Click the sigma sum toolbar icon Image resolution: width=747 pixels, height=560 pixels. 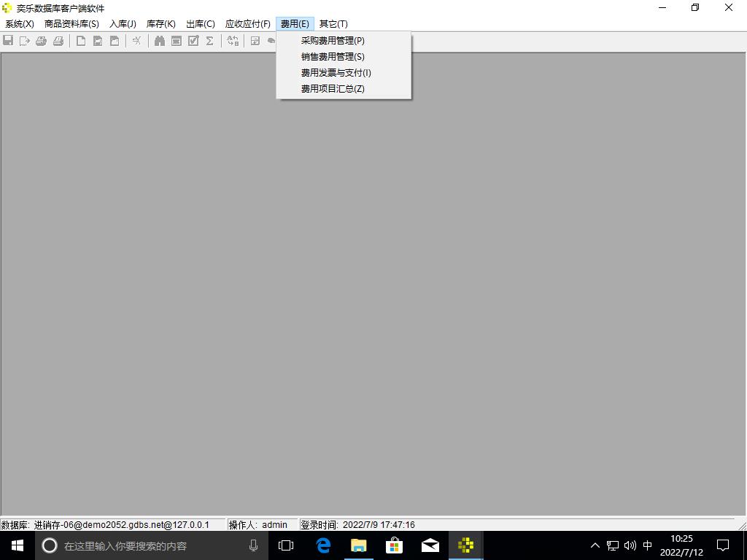click(x=209, y=41)
